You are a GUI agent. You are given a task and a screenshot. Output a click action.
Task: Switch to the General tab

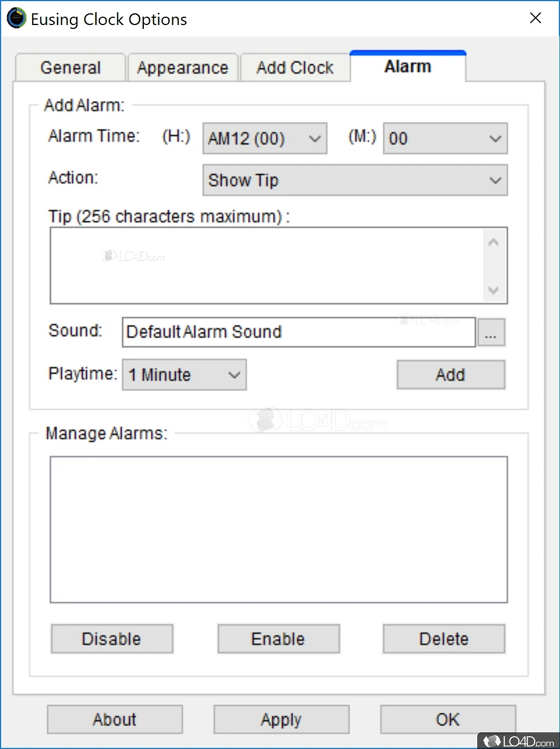pos(71,68)
